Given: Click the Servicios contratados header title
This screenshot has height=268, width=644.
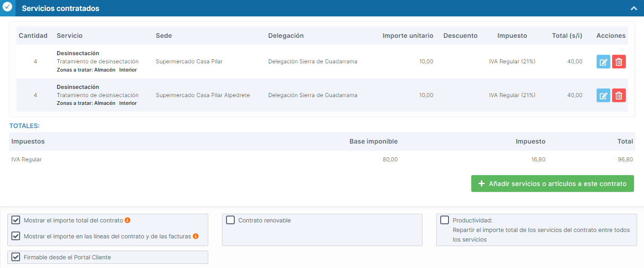Looking at the screenshot, I should (x=60, y=8).
